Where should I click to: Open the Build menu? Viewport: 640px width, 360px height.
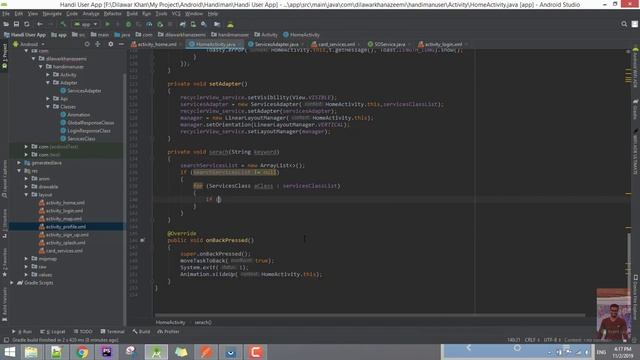(x=132, y=13)
